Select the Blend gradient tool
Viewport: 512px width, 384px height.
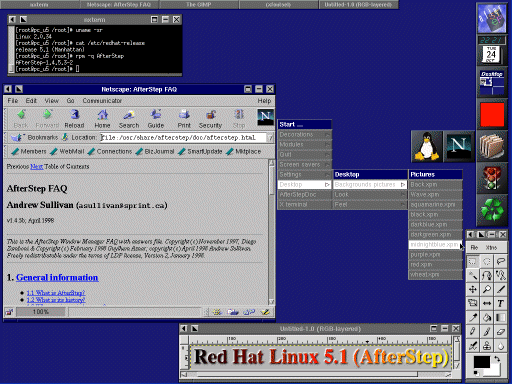coord(501,317)
